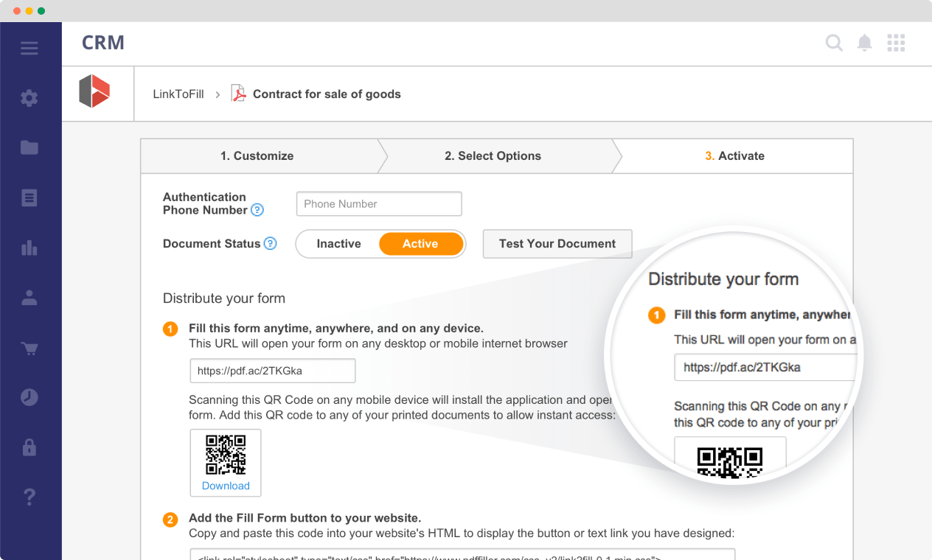Open the bar chart reports icon
The image size is (932, 560).
[x=29, y=248]
